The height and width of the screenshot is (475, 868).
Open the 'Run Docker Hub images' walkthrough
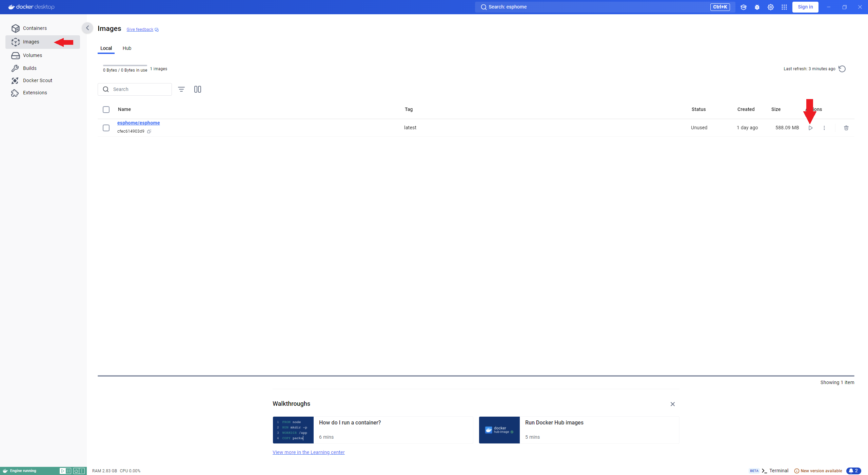point(579,430)
